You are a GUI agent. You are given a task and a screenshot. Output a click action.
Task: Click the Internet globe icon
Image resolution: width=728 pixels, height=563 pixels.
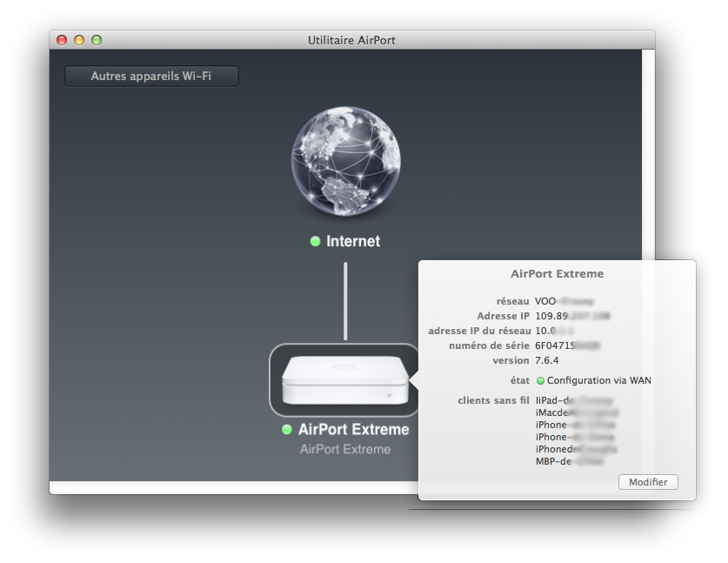coord(344,165)
